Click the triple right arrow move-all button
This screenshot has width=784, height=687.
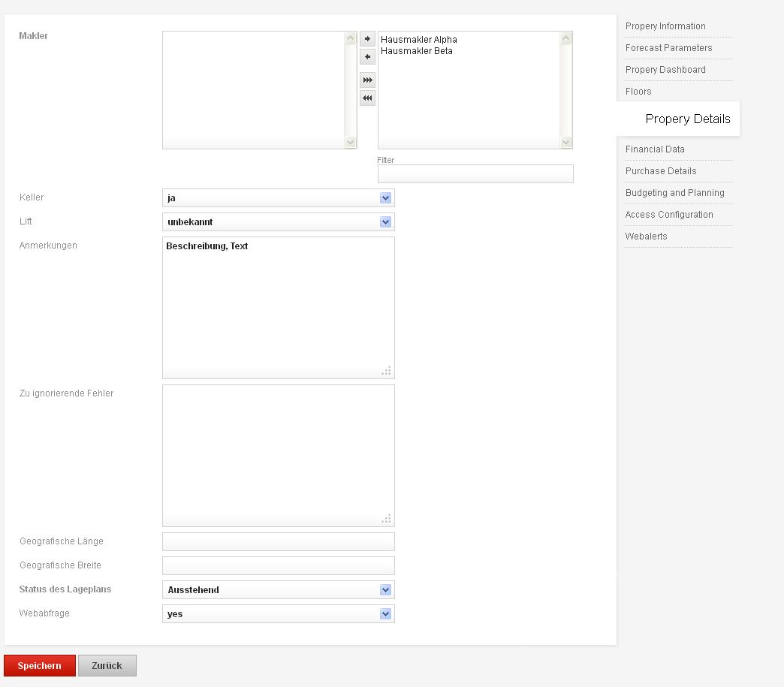367,80
